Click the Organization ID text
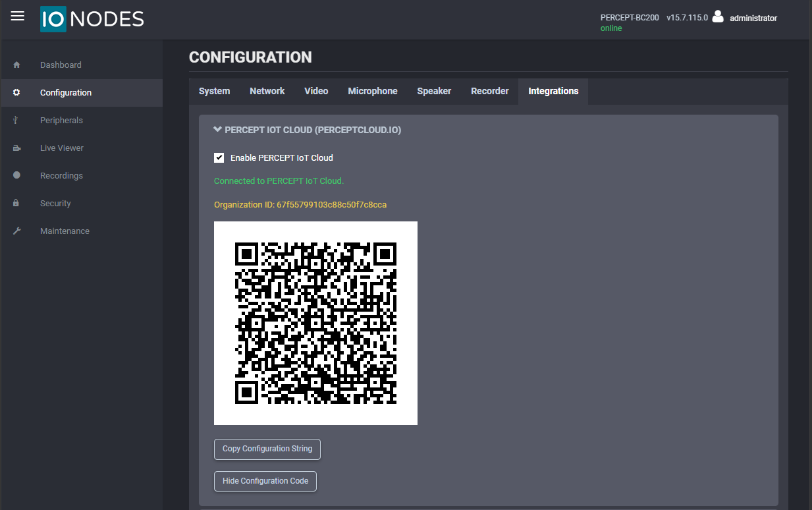Screen dimensions: 812x510 pos(300,205)
